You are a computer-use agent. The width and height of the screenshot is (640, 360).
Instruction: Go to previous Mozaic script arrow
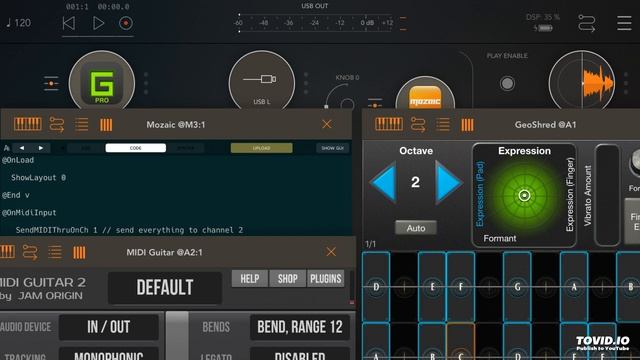point(22,148)
